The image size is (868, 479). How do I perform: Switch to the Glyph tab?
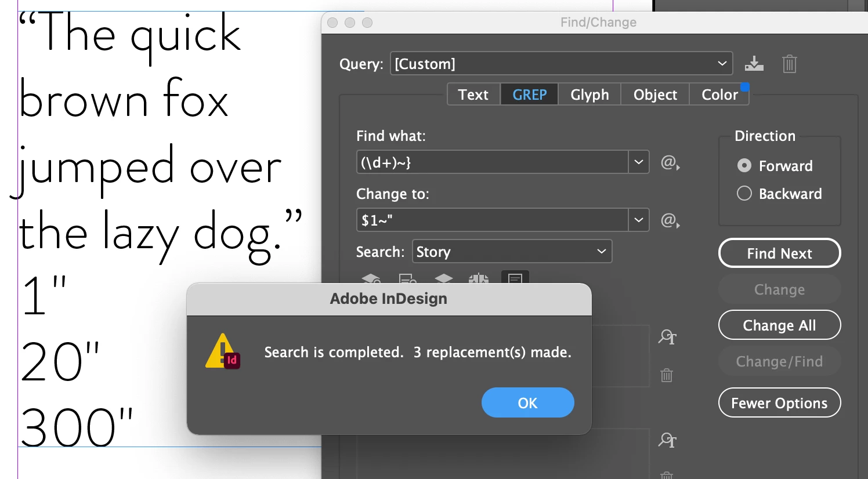pyautogui.click(x=589, y=95)
